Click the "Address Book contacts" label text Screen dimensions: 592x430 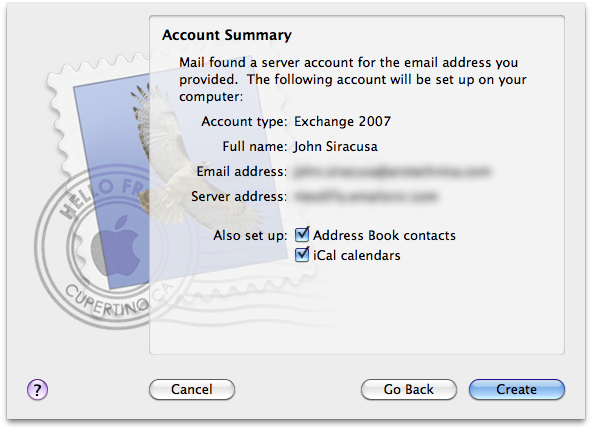click(x=384, y=235)
